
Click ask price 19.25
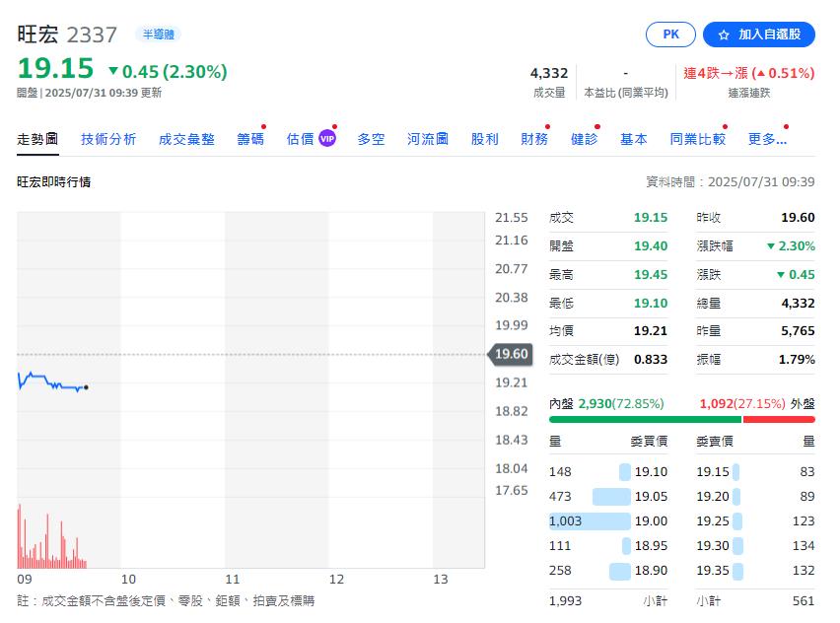713,521
